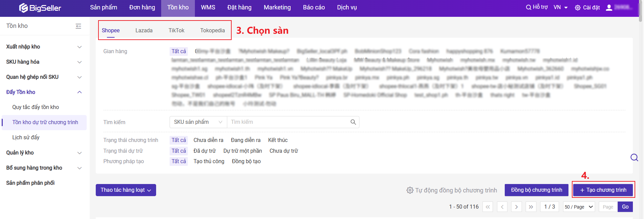Screen dimensions: 644x219
Task: Select Tất cả for Phương pháp tạo
Action: [x=179, y=161]
